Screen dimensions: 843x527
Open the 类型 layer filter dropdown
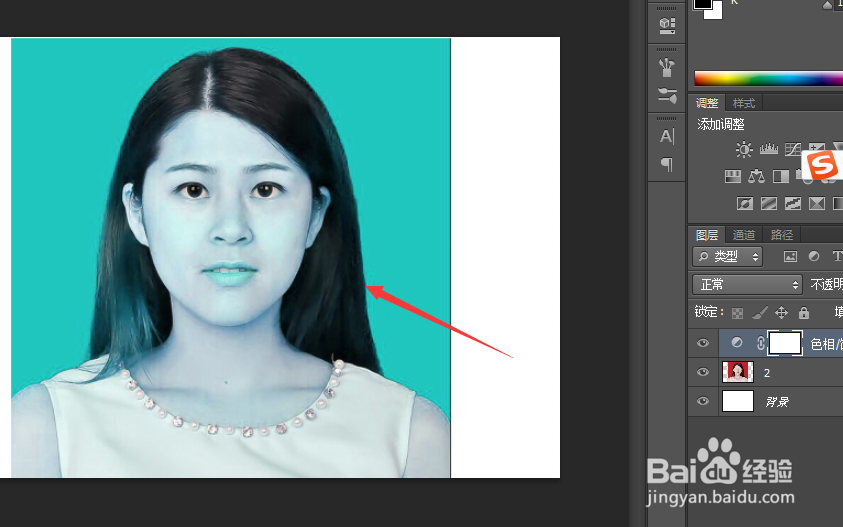click(x=727, y=257)
